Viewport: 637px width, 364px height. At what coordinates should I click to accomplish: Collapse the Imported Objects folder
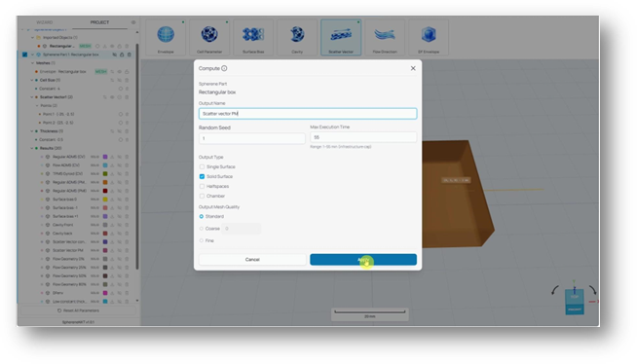coord(32,37)
